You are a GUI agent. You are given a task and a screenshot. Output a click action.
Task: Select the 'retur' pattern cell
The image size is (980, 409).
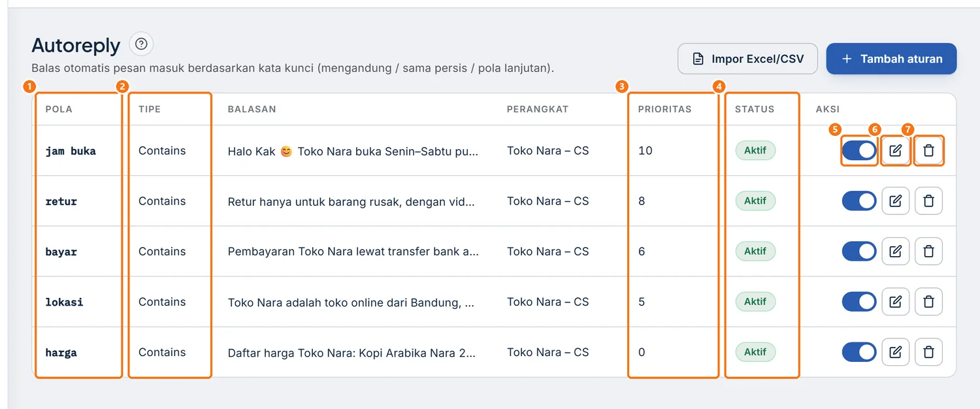pos(61,201)
